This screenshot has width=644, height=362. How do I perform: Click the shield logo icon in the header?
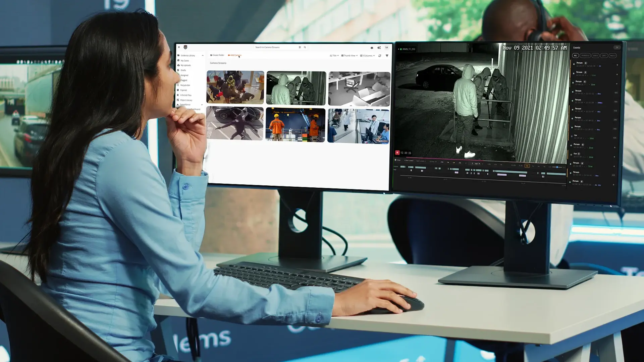[x=185, y=47]
